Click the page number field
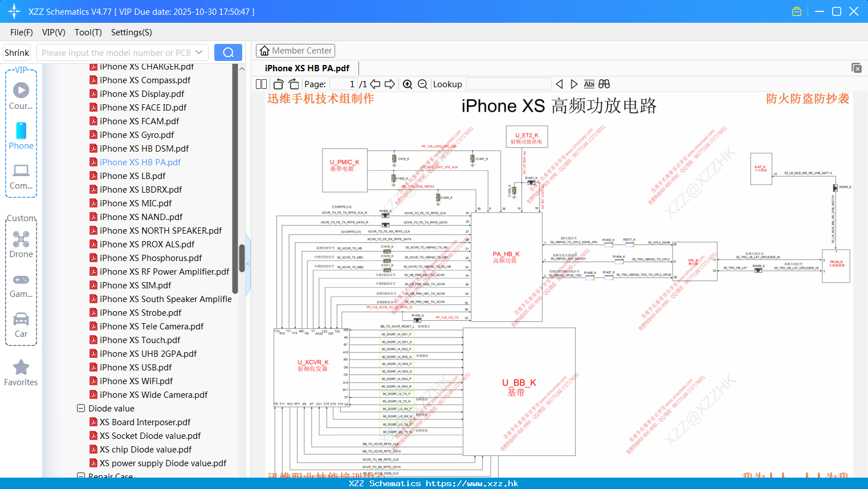 point(343,84)
